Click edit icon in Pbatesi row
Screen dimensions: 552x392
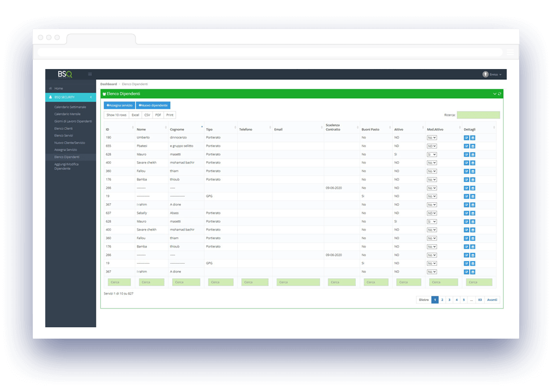[466, 146]
